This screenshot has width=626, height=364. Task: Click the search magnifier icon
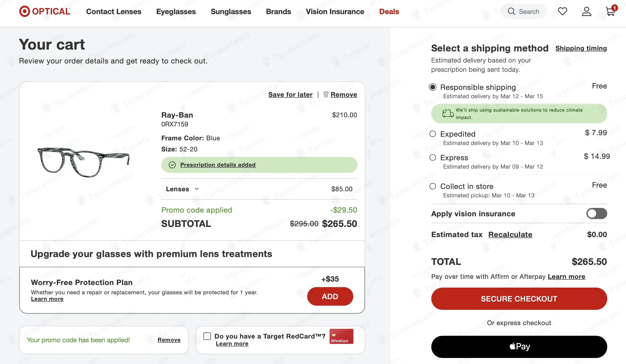click(511, 11)
